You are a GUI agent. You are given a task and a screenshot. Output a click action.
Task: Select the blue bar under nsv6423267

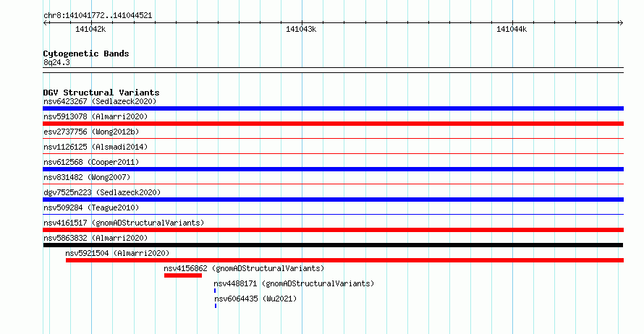pyautogui.click(x=333, y=108)
